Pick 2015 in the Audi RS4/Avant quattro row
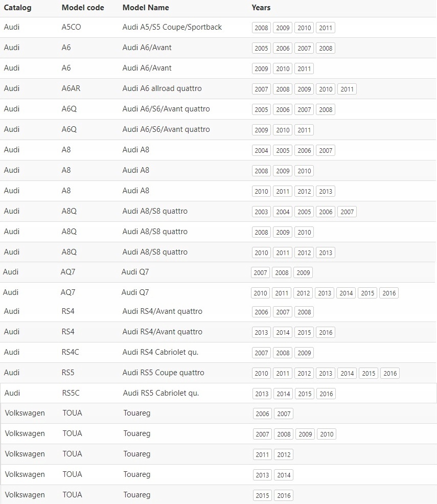The height and width of the screenshot is (504, 437). 304,332
